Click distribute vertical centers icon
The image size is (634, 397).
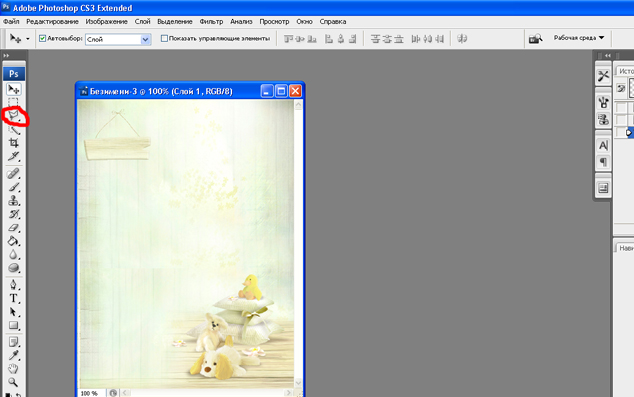pyautogui.click(x=387, y=39)
